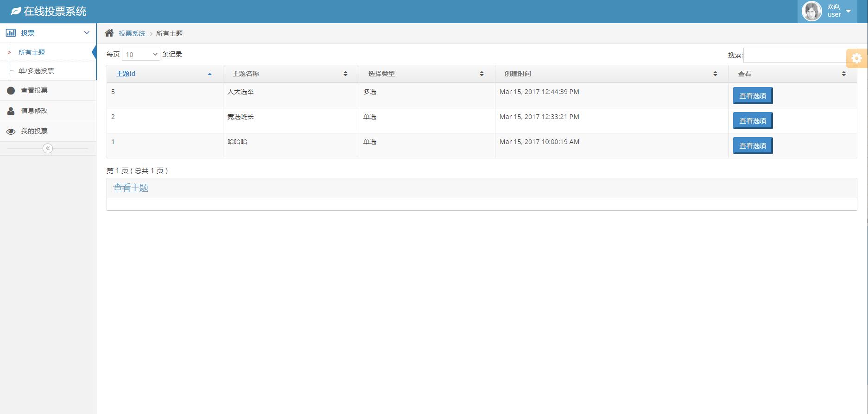Click 查看选项 for 人大选举
The image size is (868, 414).
pyautogui.click(x=753, y=96)
